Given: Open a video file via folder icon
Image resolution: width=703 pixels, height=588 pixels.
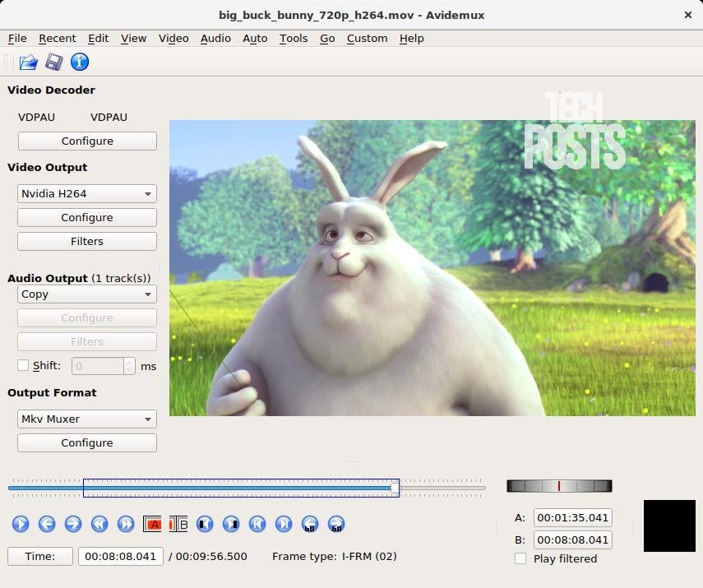Looking at the screenshot, I should [28, 62].
